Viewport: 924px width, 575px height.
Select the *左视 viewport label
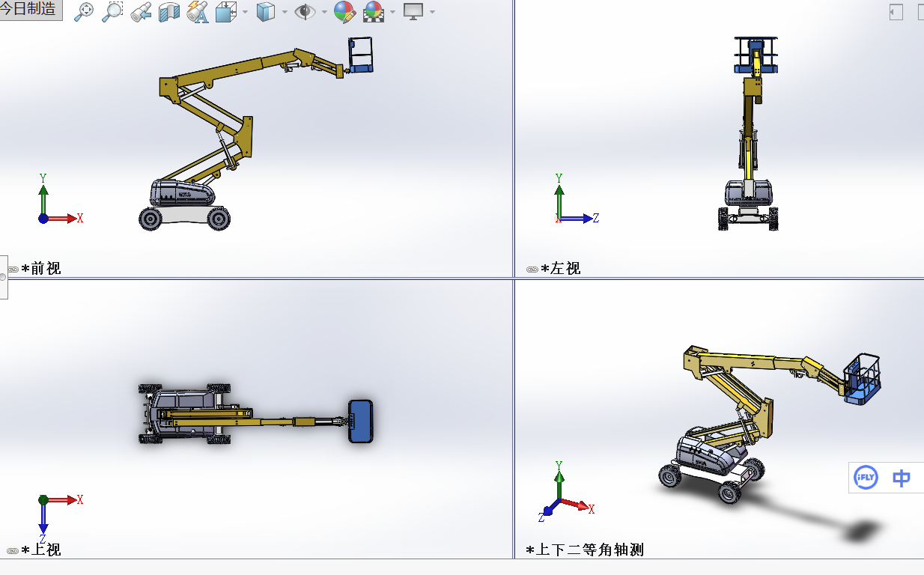[x=561, y=268]
